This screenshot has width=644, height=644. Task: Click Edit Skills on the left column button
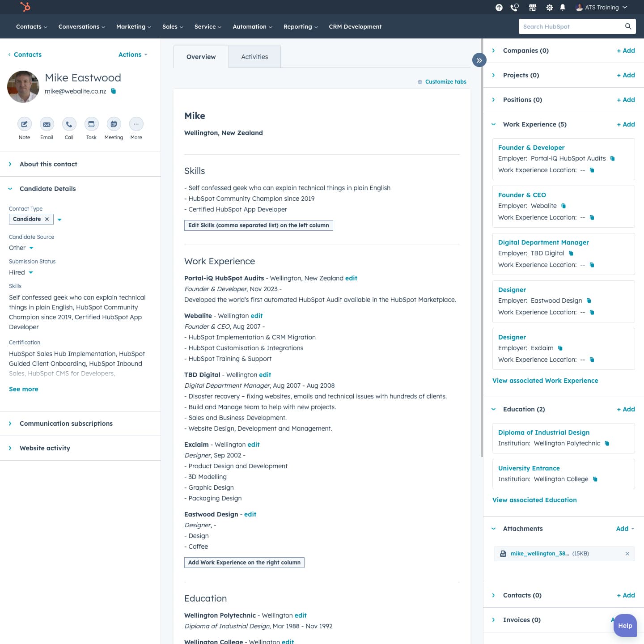258,225
